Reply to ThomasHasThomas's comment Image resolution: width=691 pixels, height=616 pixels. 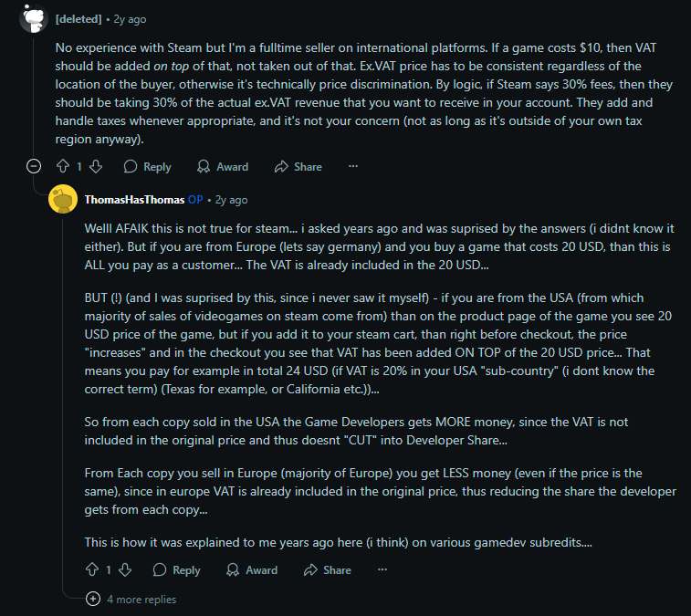[x=176, y=570]
